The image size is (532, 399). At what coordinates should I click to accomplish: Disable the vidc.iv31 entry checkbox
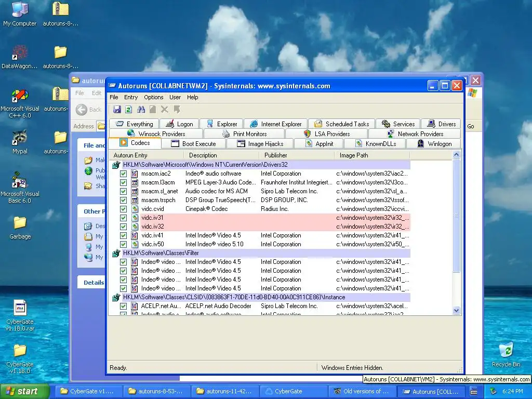click(124, 218)
